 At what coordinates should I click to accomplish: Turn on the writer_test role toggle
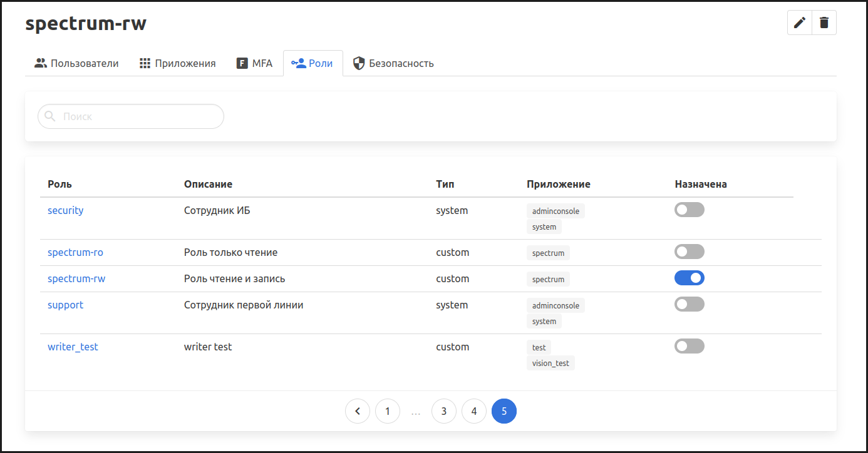click(x=689, y=347)
